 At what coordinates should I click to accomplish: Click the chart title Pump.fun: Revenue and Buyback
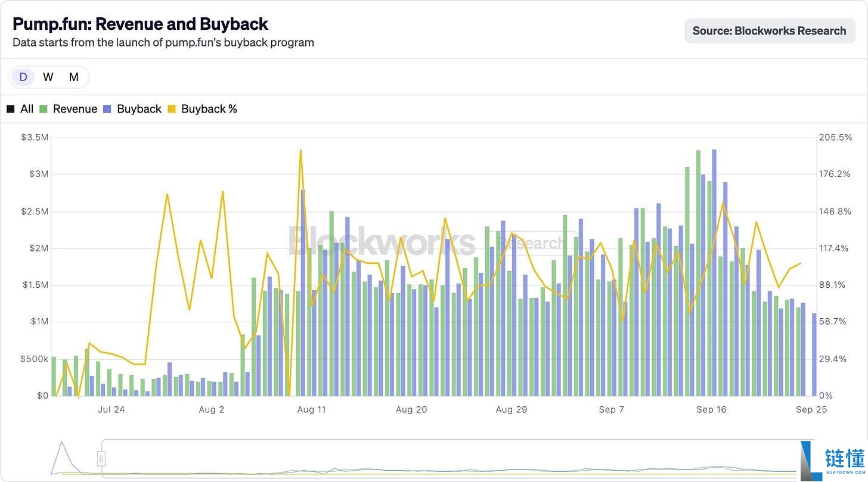tap(140, 23)
